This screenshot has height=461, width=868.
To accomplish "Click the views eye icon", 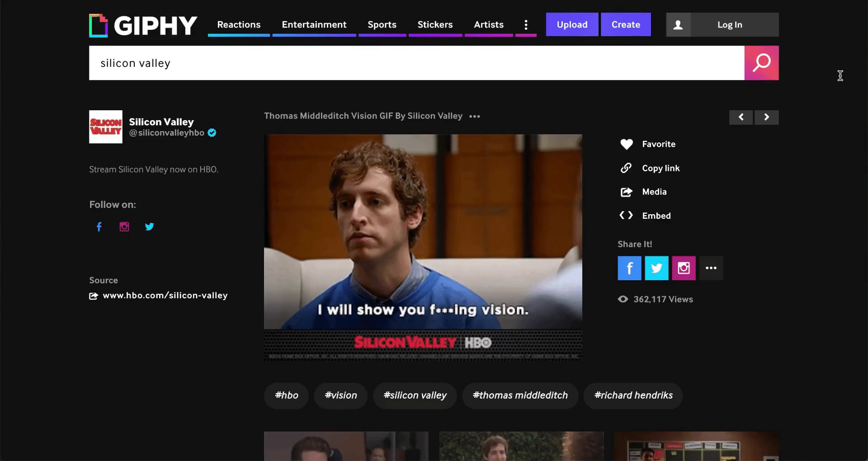I will [623, 299].
